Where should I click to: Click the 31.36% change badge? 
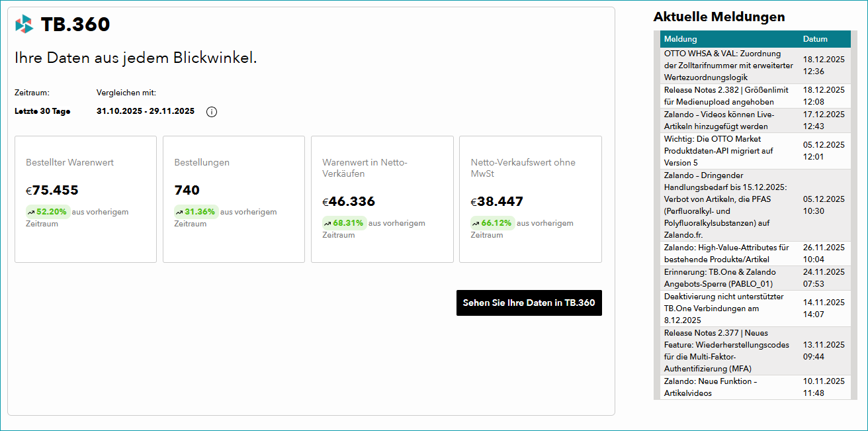tap(196, 213)
